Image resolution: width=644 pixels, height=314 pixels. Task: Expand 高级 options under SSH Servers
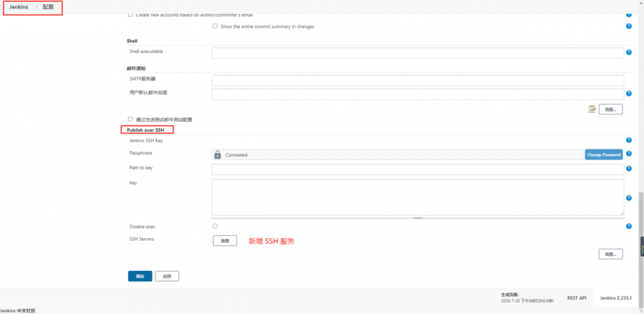[x=611, y=254]
